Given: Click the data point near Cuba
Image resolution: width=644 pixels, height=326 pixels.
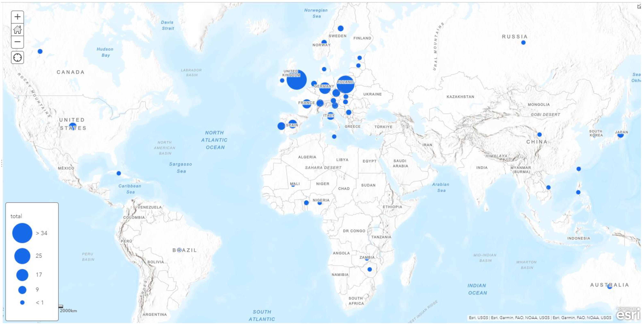Looking at the screenshot, I should coord(119,173).
